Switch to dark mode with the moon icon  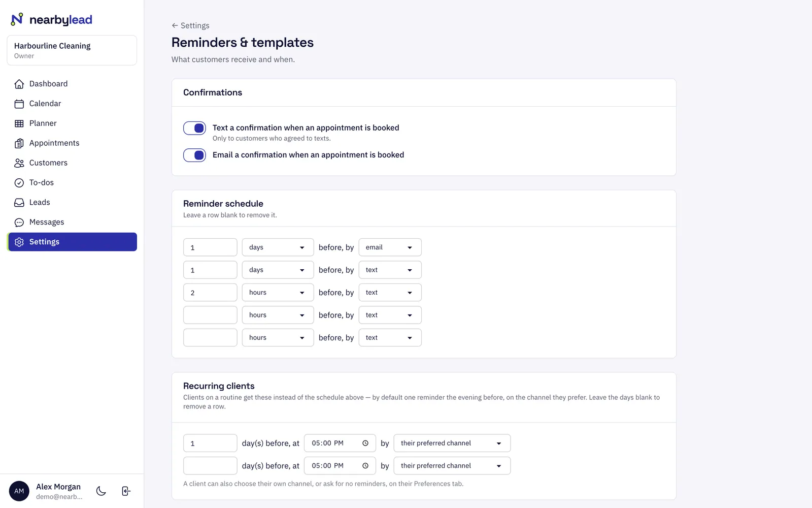point(101,491)
